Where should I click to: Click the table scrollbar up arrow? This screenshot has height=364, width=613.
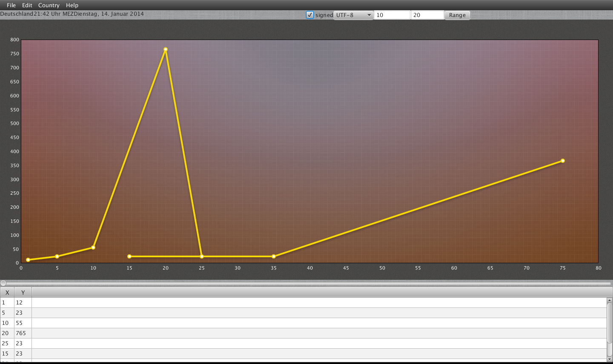pyautogui.click(x=610, y=300)
